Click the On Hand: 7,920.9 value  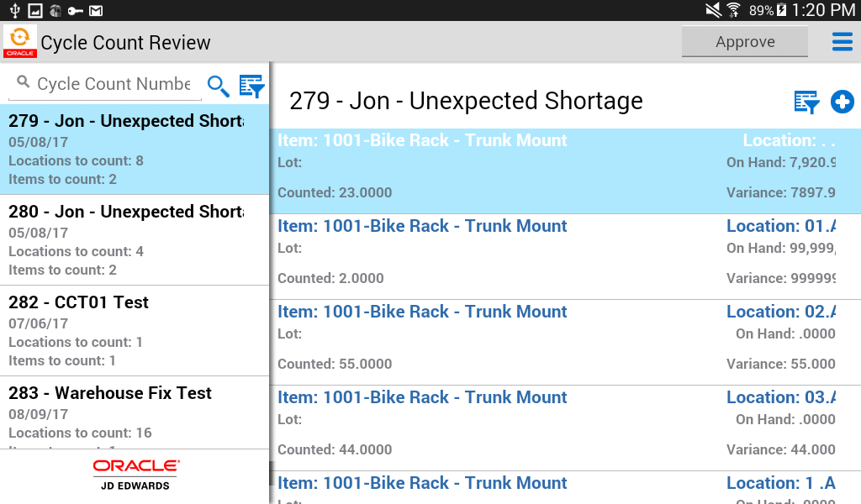click(x=781, y=162)
